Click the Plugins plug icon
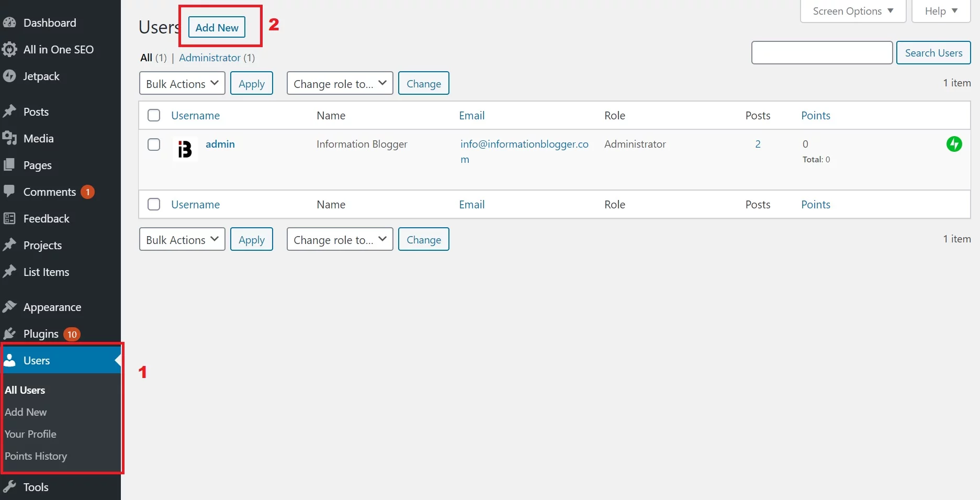This screenshot has width=980, height=500. coord(9,334)
